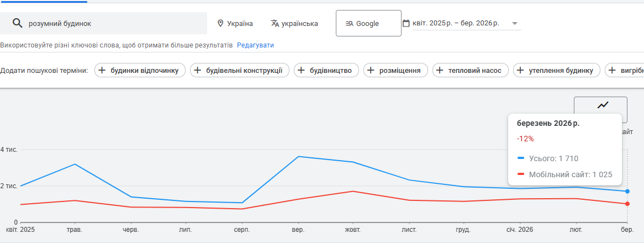Click the search magnifier icon
Viewport: 644px width, 244px height.
click(17, 24)
